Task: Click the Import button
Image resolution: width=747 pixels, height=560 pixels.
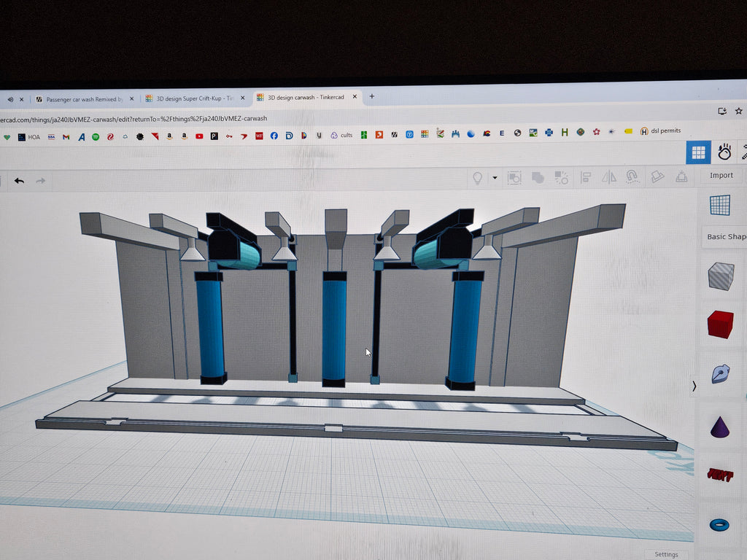Action: 721,175
